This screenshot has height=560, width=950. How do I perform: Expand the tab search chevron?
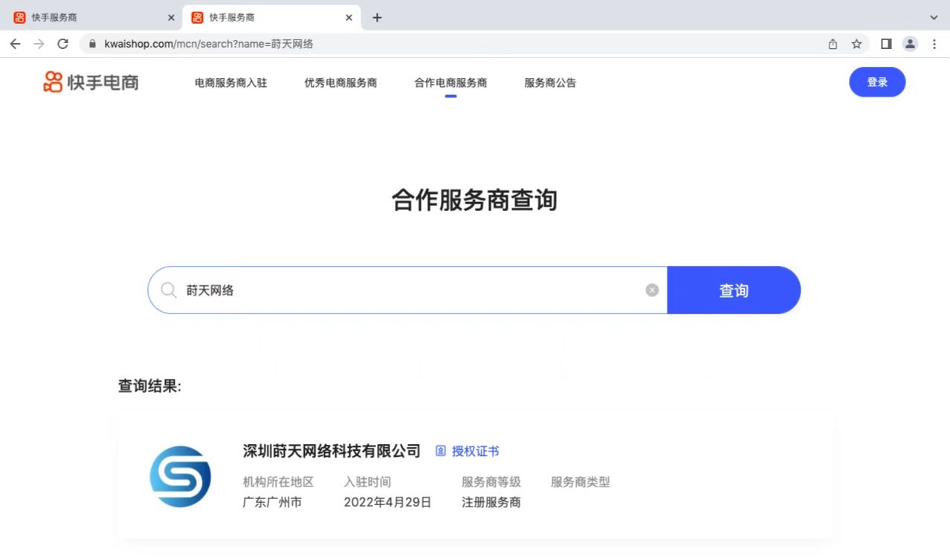pyautogui.click(x=934, y=17)
